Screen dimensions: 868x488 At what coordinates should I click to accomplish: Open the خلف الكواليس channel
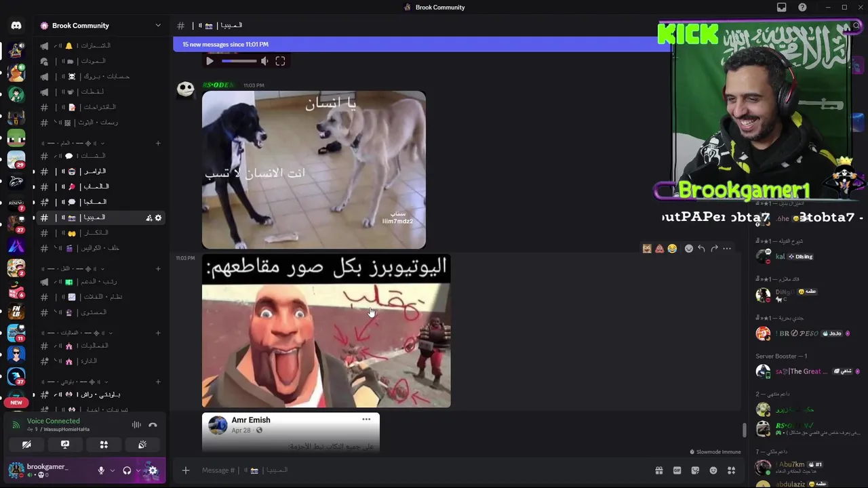coord(100,248)
